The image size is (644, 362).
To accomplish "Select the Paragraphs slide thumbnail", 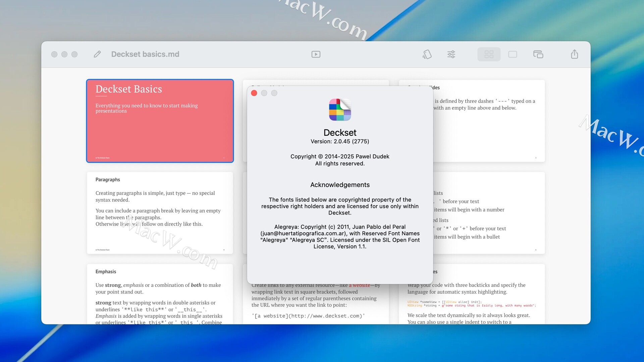I will click(160, 213).
